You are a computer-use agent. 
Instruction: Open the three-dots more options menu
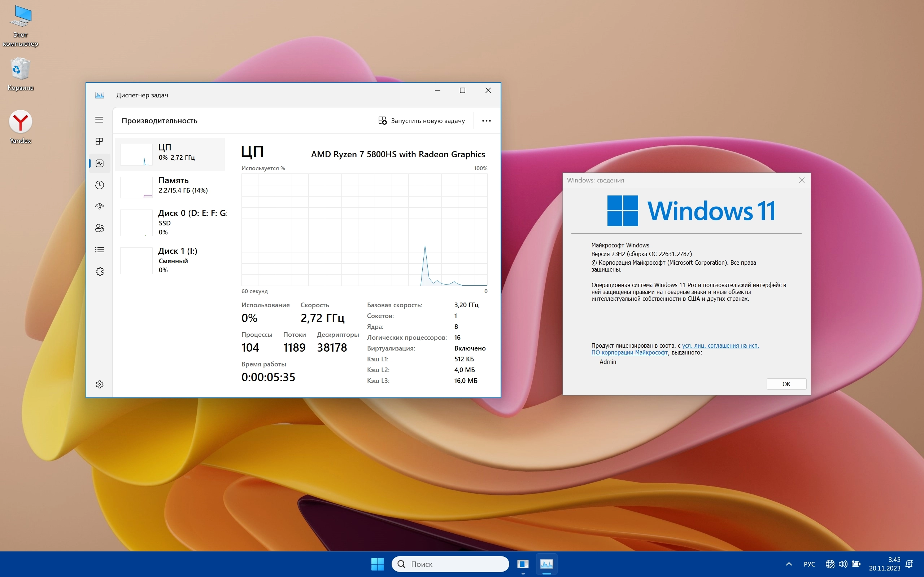[x=486, y=120]
